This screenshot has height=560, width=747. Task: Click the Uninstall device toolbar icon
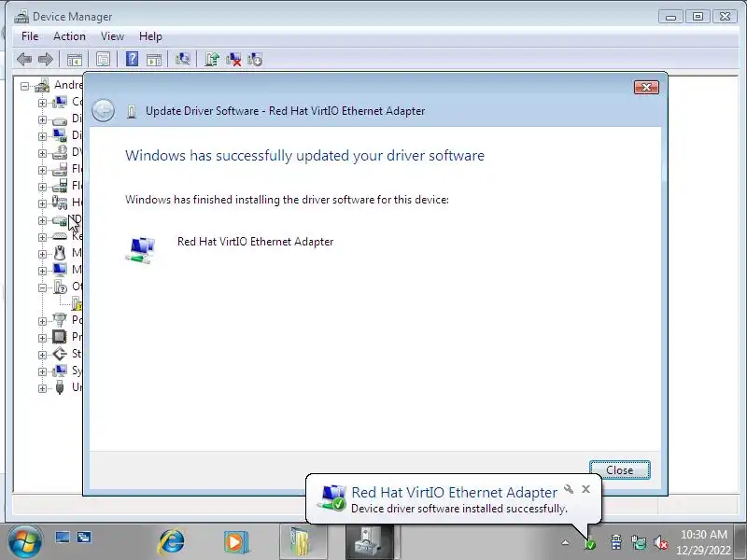[x=233, y=60]
